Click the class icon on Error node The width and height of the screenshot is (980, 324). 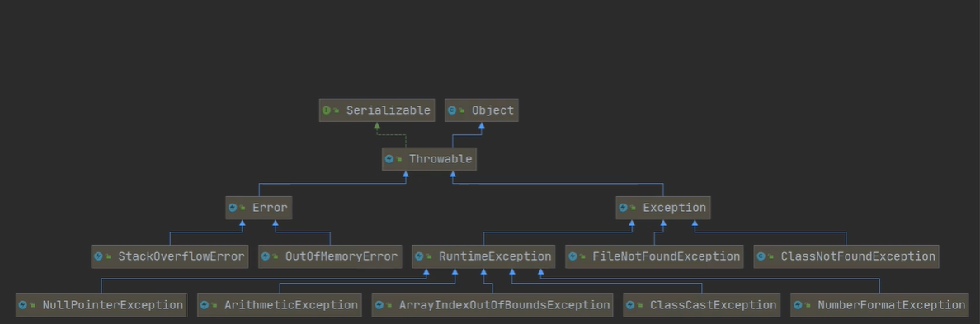(x=233, y=208)
